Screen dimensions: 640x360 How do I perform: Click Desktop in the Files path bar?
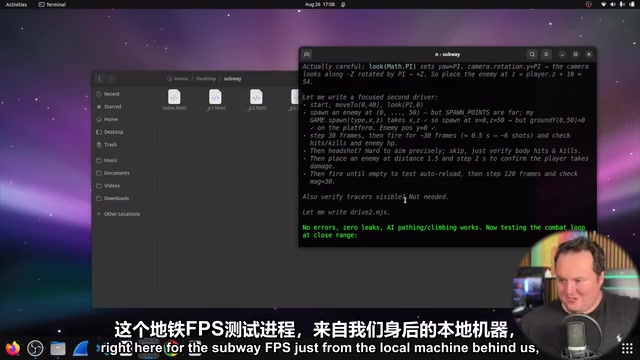pyautogui.click(x=206, y=79)
